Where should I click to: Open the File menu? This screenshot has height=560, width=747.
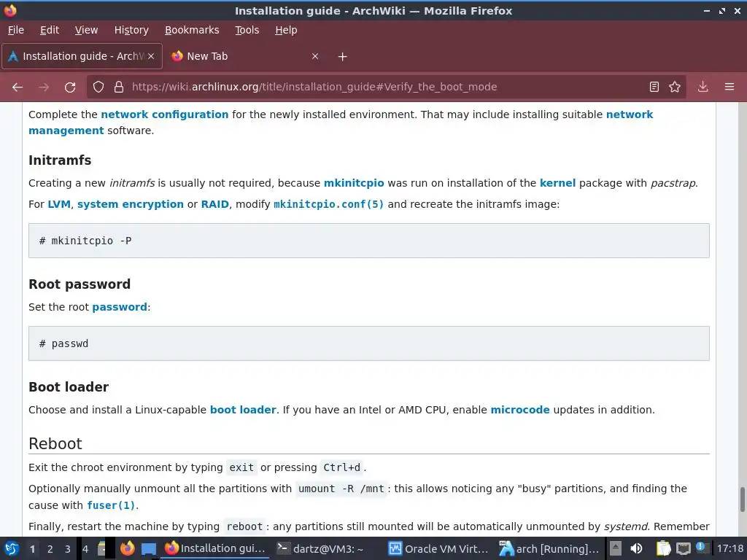[x=16, y=30]
